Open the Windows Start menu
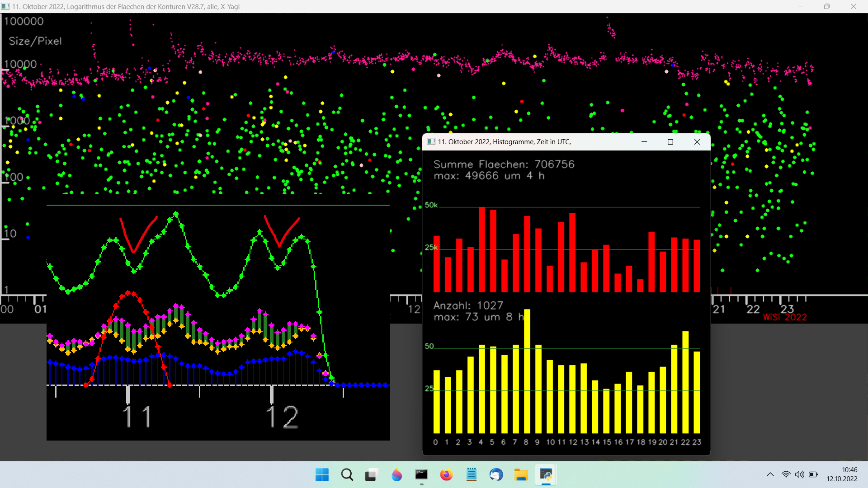Screen dimensions: 868x488 (x=322, y=475)
